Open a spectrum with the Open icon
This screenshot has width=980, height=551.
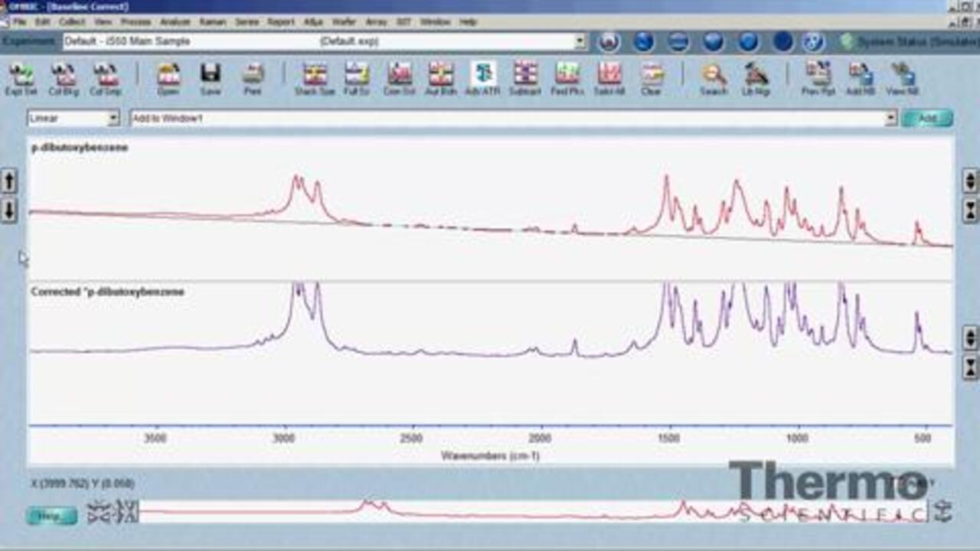[168, 76]
